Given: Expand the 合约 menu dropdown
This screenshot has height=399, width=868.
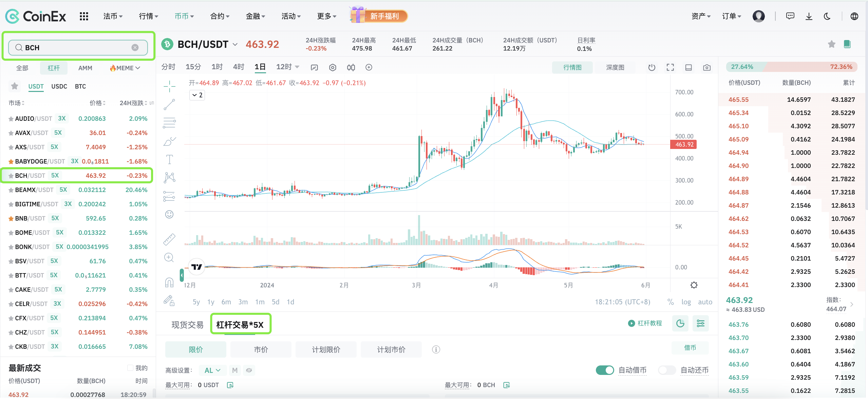Looking at the screenshot, I should (220, 16).
